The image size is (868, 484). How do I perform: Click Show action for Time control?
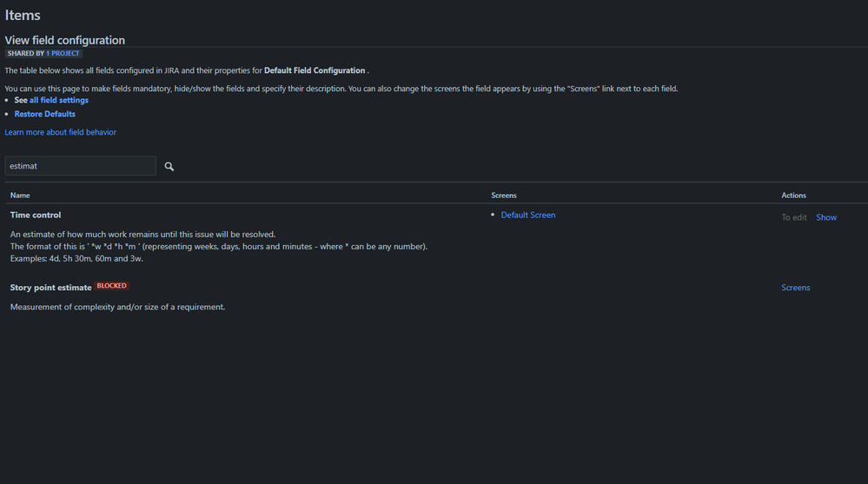point(826,217)
